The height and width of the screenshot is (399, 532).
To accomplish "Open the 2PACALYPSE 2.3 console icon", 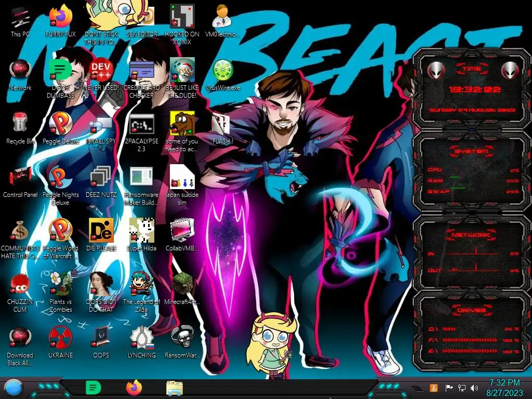I will 141,132.
